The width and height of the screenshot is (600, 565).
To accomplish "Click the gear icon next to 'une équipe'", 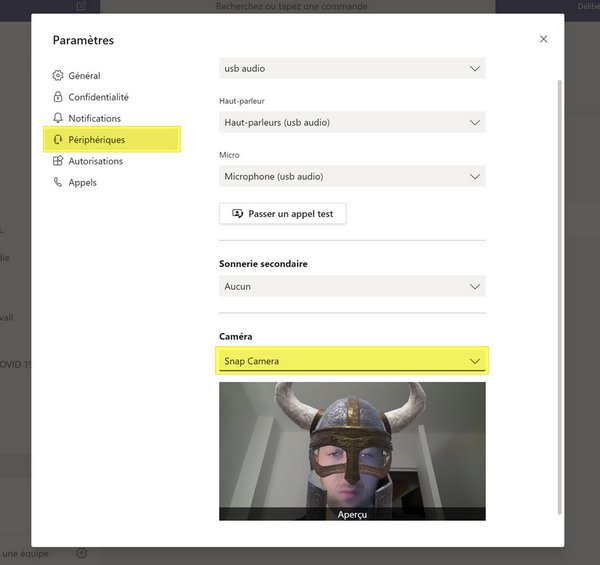I will pyautogui.click(x=81, y=553).
